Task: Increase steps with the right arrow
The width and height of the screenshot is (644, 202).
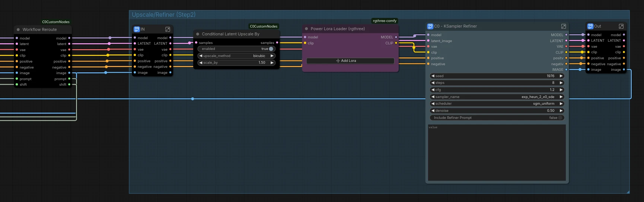Action: coord(561,83)
